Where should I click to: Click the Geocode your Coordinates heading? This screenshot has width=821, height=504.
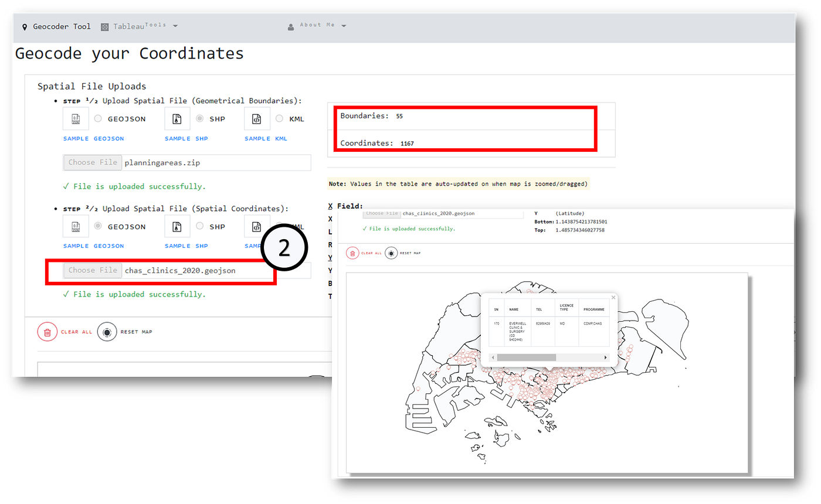point(130,53)
